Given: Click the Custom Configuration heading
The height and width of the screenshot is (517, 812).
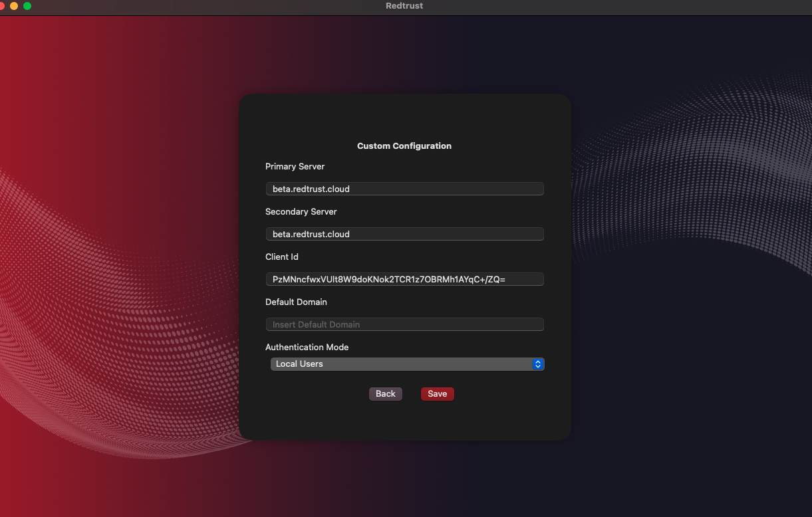Looking at the screenshot, I should click(x=404, y=146).
